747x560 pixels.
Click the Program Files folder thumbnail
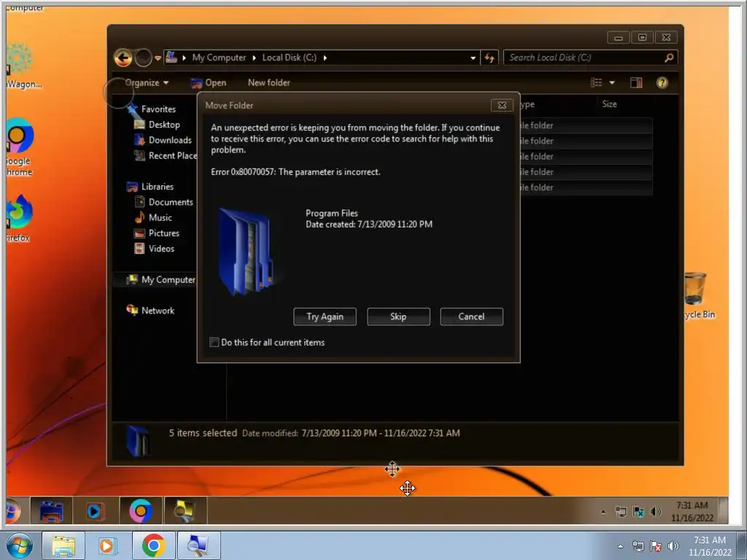(248, 252)
